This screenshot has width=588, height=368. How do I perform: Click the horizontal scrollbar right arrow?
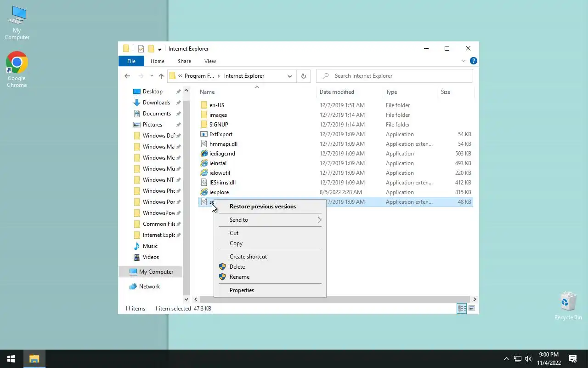coord(475,299)
